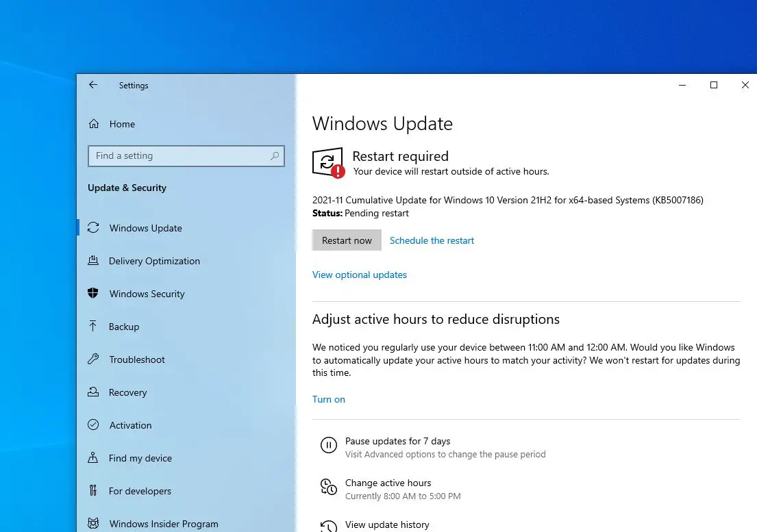Click the Activation checkmark icon
The image size is (757, 532).
click(93, 425)
